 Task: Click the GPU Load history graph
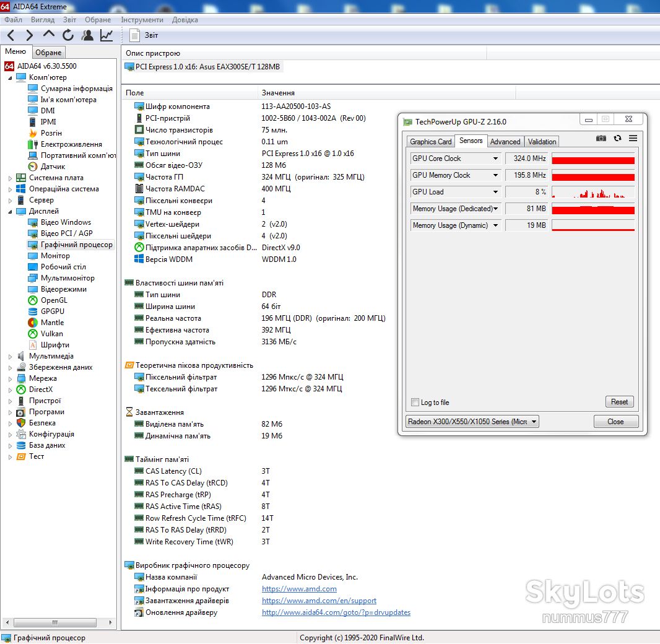click(x=593, y=192)
